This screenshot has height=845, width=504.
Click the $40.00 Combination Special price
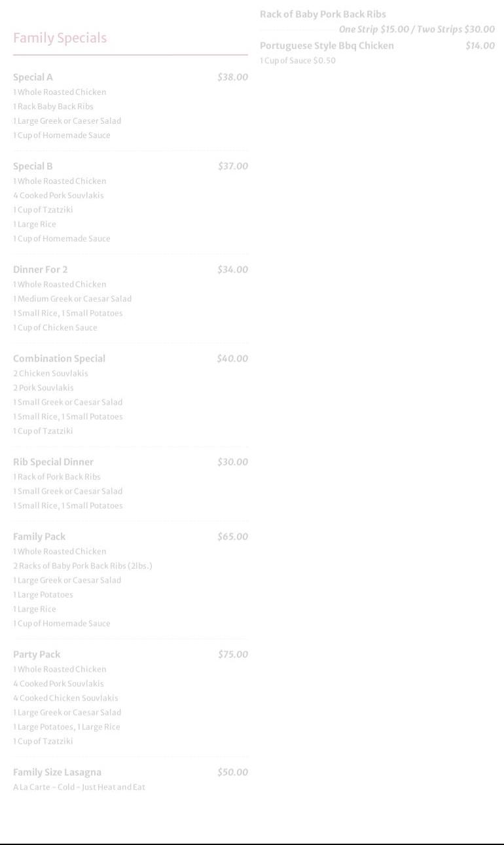(232, 359)
